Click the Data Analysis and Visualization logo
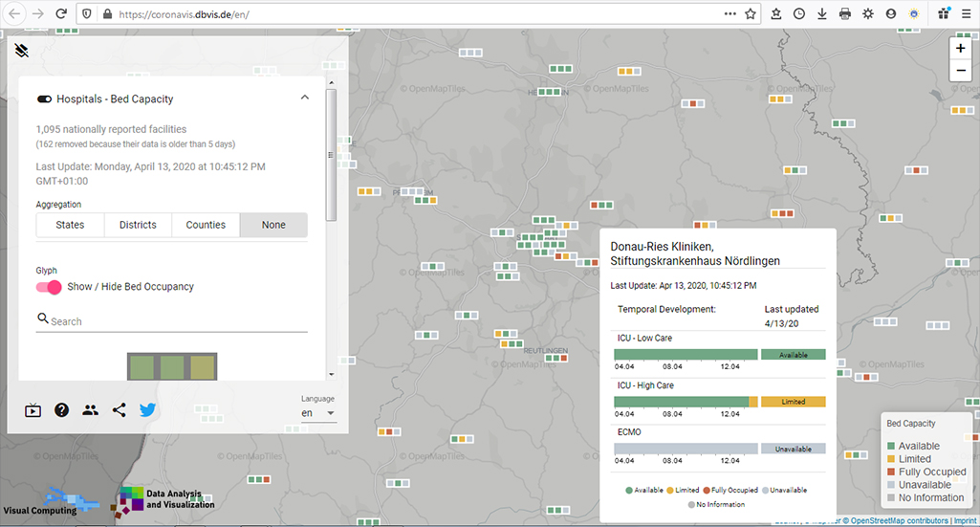The image size is (980, 527). (x=165, y=502)
